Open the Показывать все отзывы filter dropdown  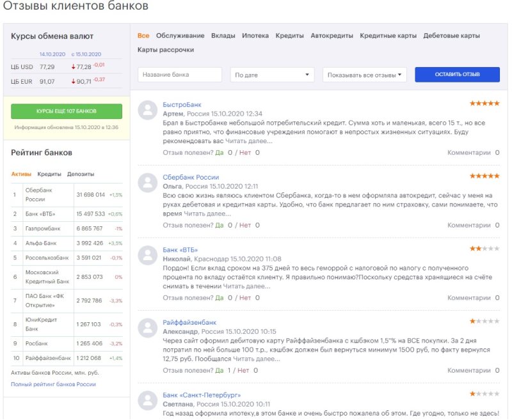point(364,75)
